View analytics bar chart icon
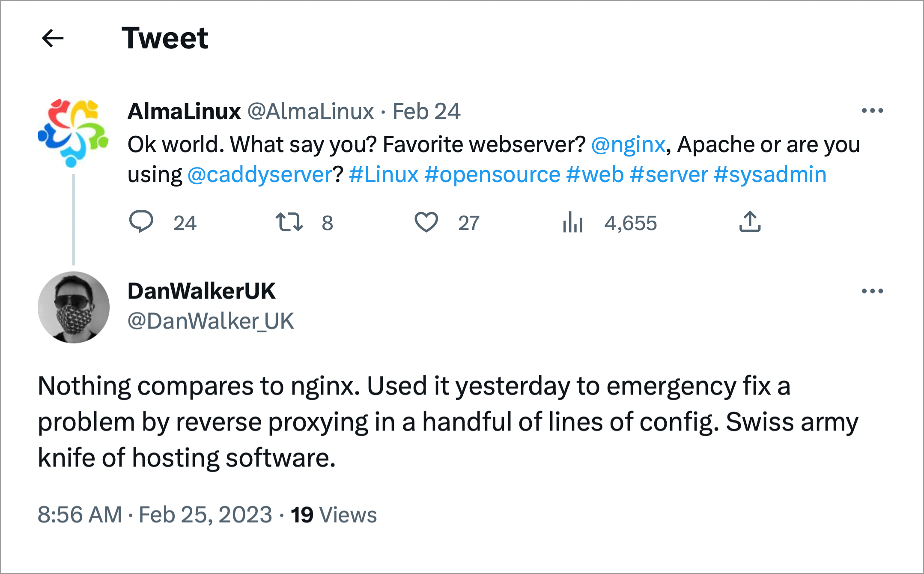Screen dimensions: 924x574 pos(572,222)
